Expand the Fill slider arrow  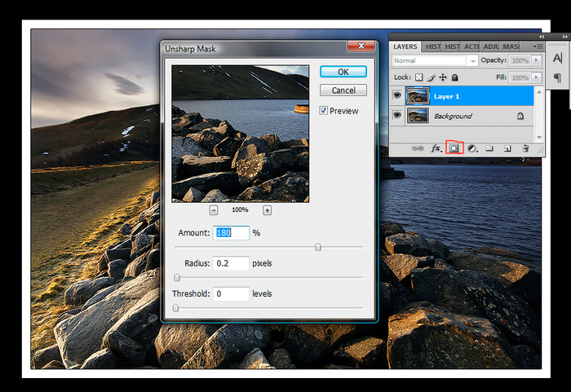coord(537,77)
